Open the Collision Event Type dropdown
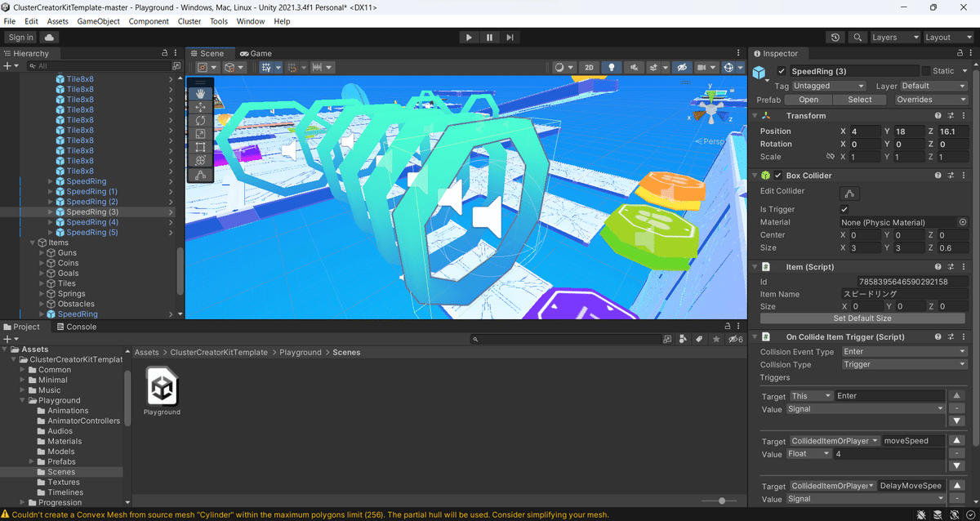The width and height of the screenshot is (980, 521). coord(903,351)
